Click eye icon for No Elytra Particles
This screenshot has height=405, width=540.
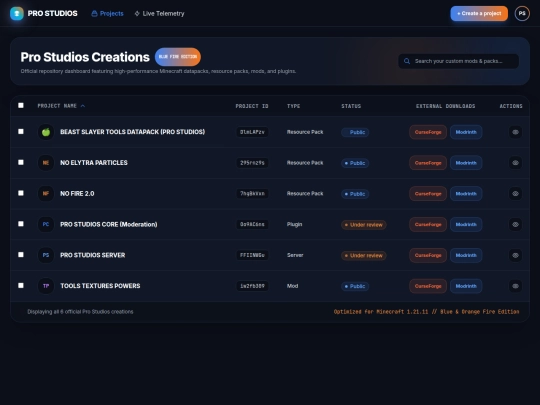click(515, 163)
